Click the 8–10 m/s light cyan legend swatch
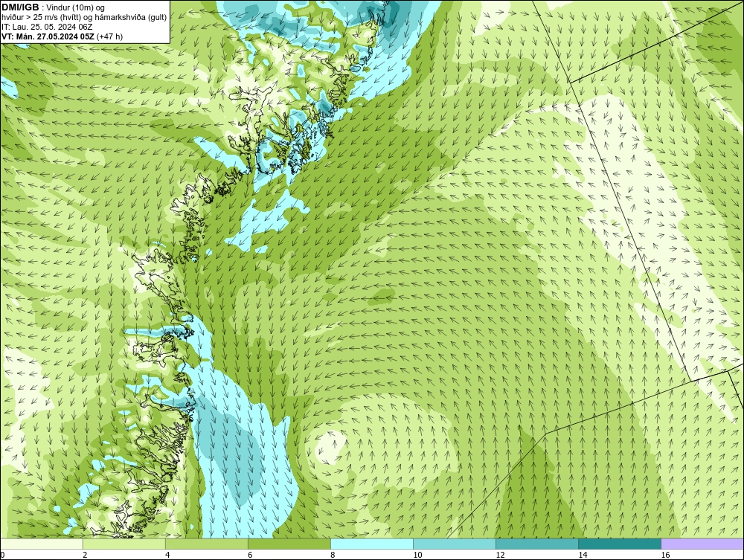744x560 pixels. click(x=372, y=544)
